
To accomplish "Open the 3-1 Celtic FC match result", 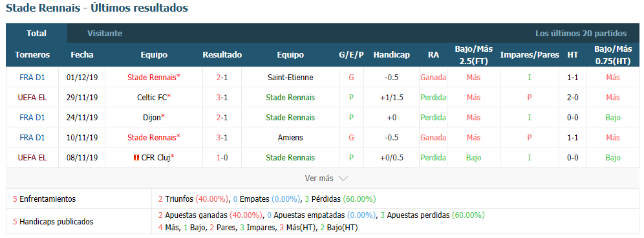I will pos(222,98).
